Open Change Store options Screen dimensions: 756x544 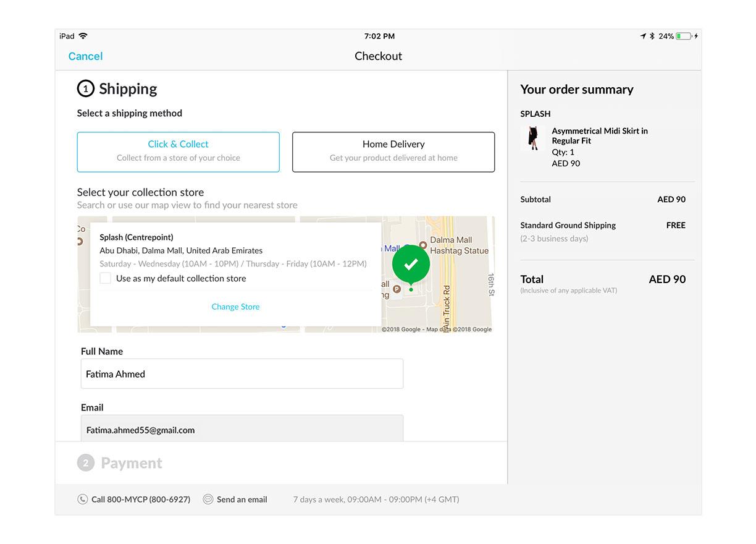(x=235, y=307)
